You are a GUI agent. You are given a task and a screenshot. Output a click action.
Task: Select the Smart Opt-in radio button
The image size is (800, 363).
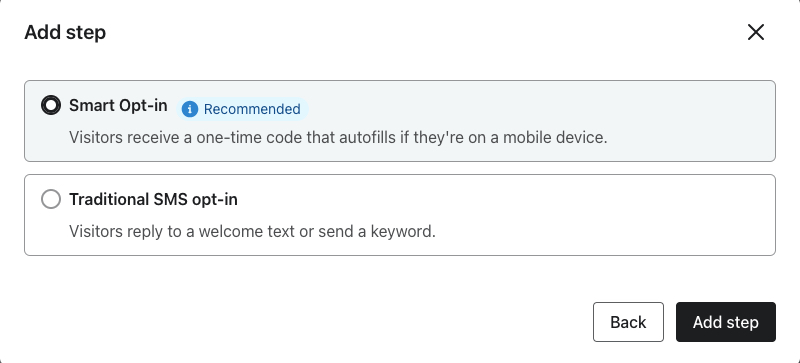tap(51, 106)
